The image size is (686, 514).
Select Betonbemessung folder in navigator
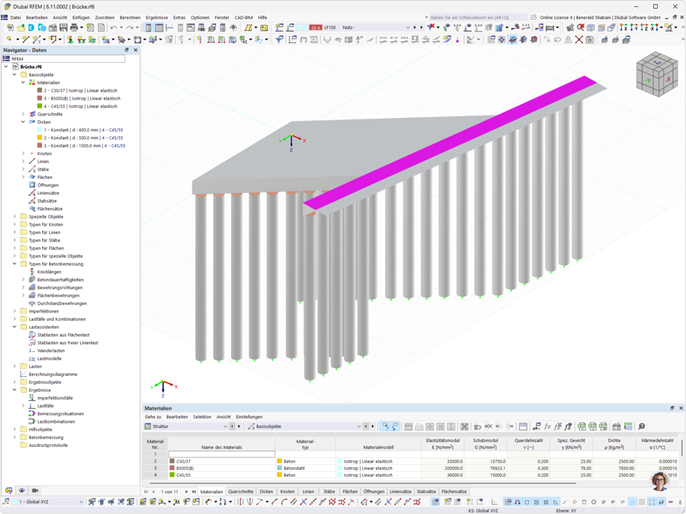(46, 437)
